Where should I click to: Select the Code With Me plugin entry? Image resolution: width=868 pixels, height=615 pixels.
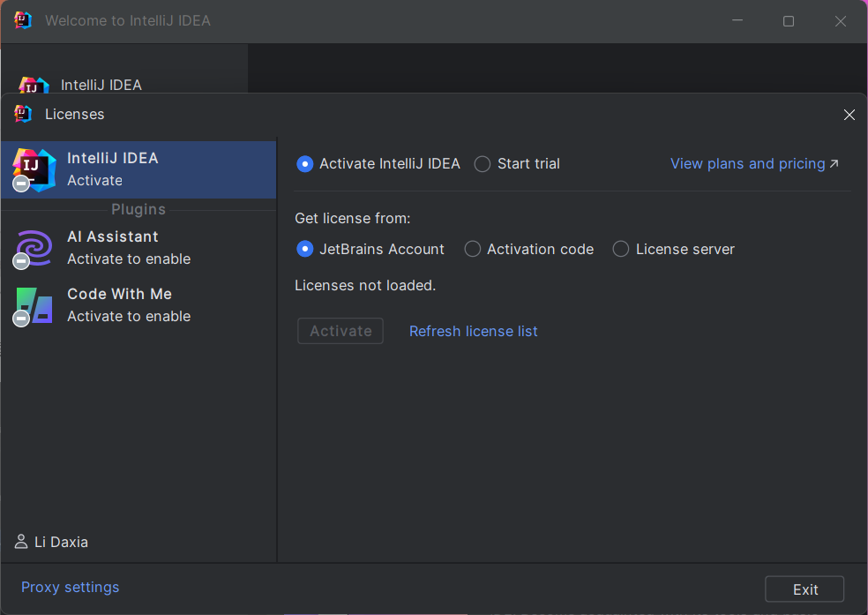[x=138, y=305]
